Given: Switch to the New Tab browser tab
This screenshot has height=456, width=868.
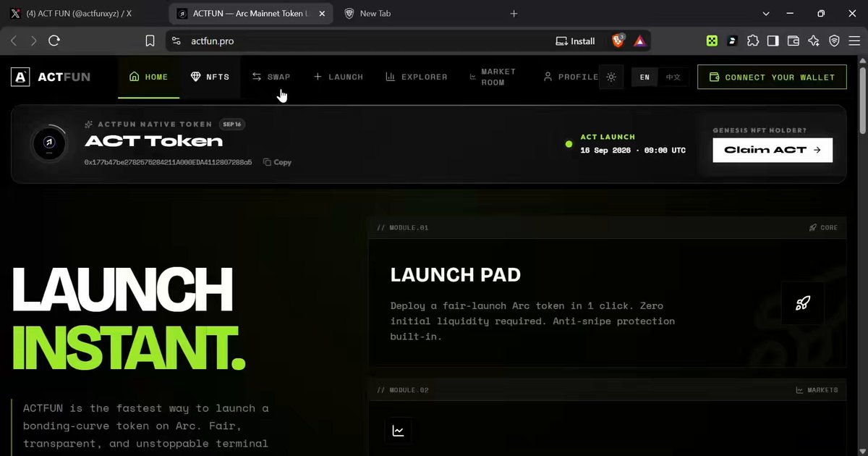Looking at the screenshot, I should 376,14.
